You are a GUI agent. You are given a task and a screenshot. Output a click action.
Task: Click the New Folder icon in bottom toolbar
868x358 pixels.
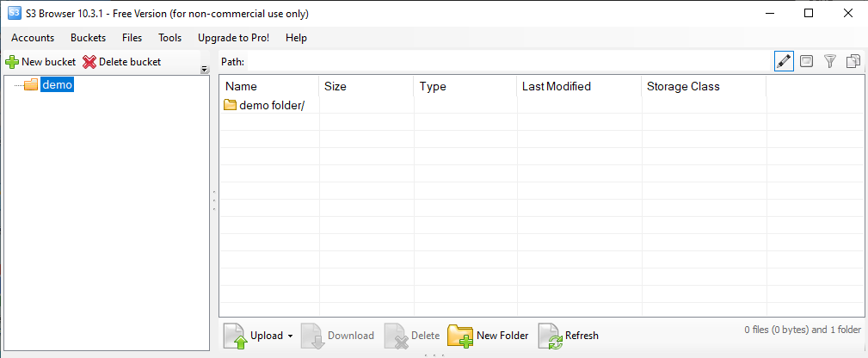click(x=460, y=336)
